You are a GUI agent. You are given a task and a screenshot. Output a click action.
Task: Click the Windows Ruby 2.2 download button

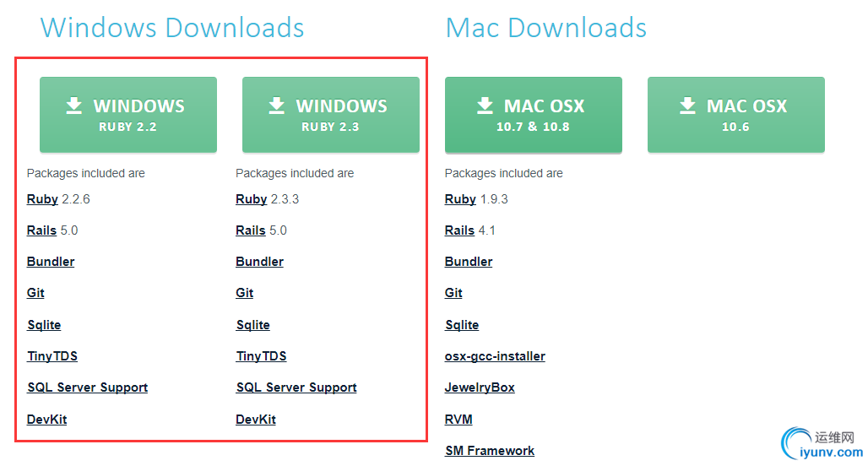[127, 115]
